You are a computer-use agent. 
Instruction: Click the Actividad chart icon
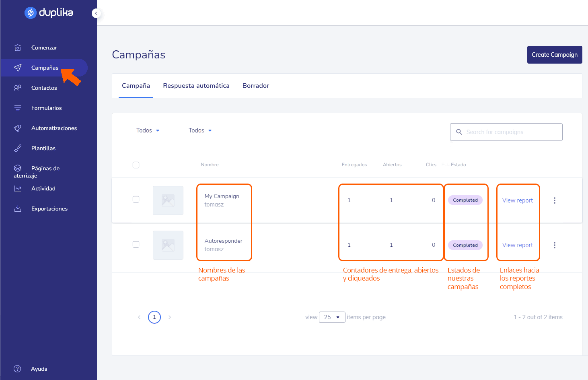coord(18,188)
